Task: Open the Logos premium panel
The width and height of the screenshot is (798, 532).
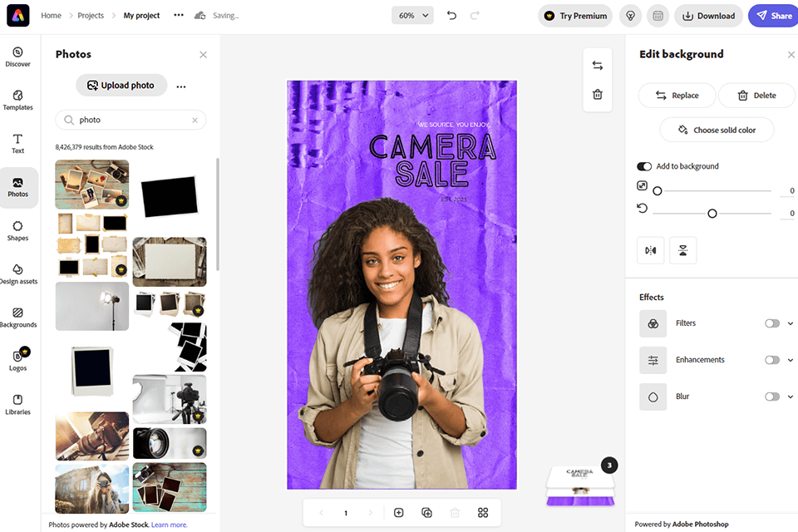Action: pos(17,359)
